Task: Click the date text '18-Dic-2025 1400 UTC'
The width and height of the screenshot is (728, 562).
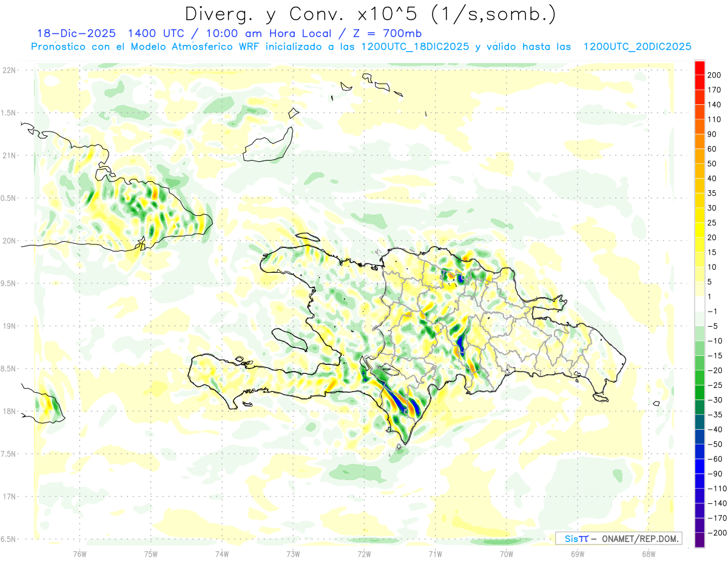Action: [x=113, y=33]
